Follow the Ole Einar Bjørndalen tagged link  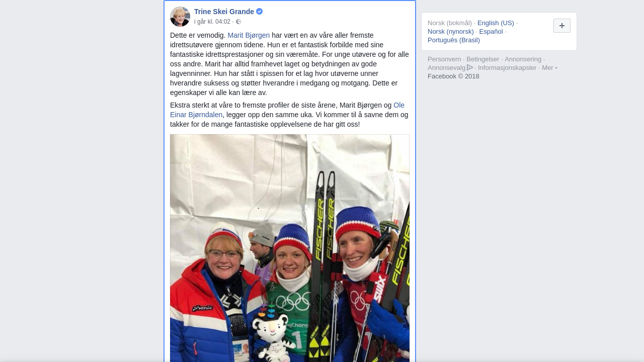coord(287,110)
